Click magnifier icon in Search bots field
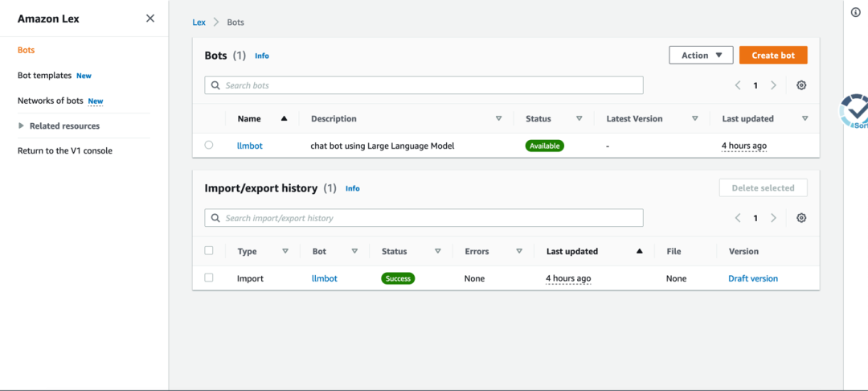 click(x=215, y=85)
